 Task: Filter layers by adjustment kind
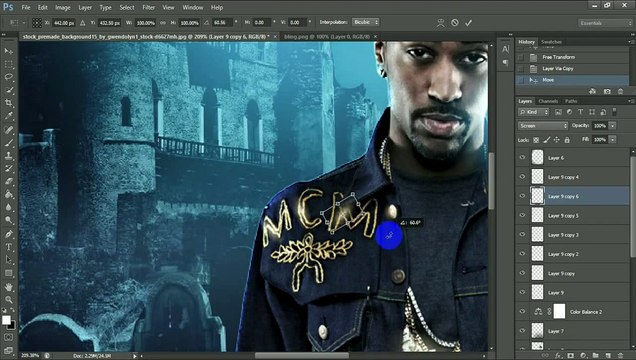click(569, 112)
